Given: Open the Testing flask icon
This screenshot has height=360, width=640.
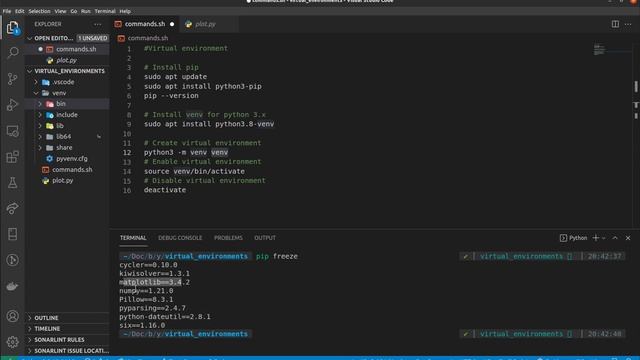Looking at the screenshot, I should coord(13,182).
